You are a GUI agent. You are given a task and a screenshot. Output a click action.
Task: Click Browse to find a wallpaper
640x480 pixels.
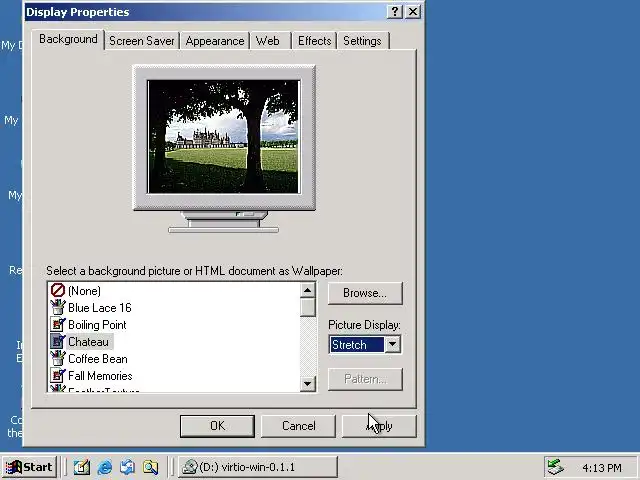click(x=365, y=293)
